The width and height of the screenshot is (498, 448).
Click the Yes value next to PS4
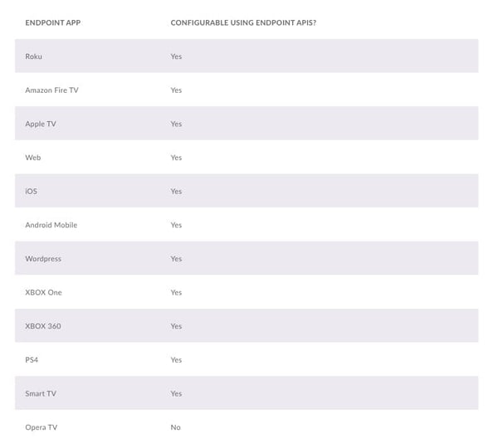(176, 360)
